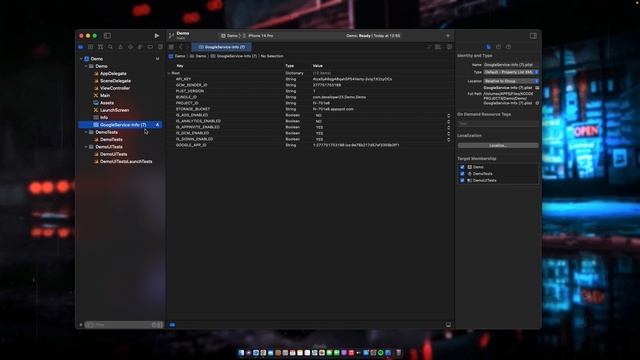
Task: Choose file location via folder icon in inspector
Action: point(537,88)
